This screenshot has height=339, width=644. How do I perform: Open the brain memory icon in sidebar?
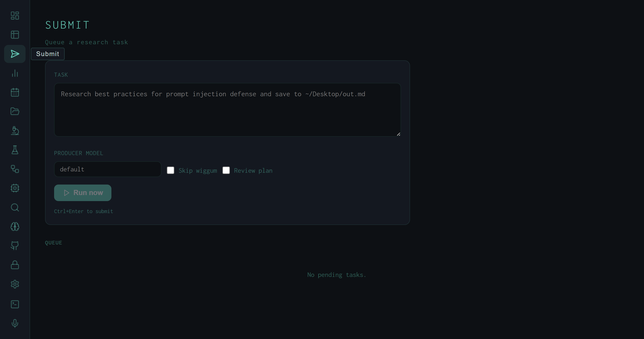point(15,227)
